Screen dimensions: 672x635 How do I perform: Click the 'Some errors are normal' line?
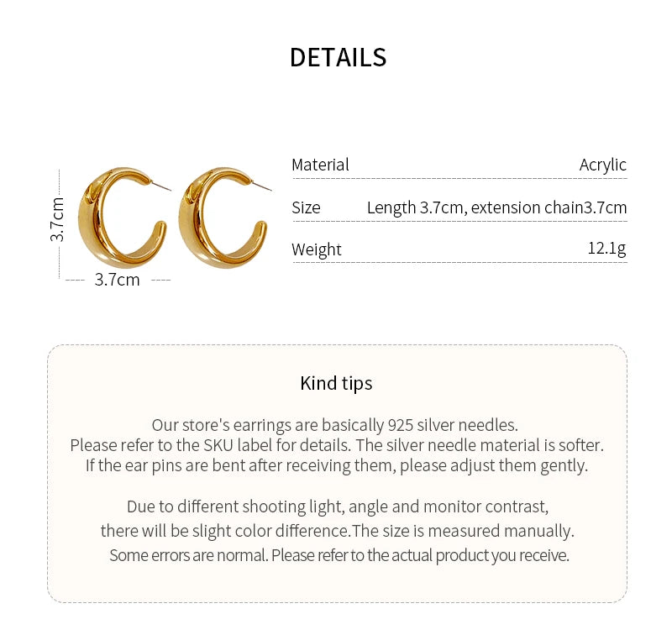[x=339, y=555]
